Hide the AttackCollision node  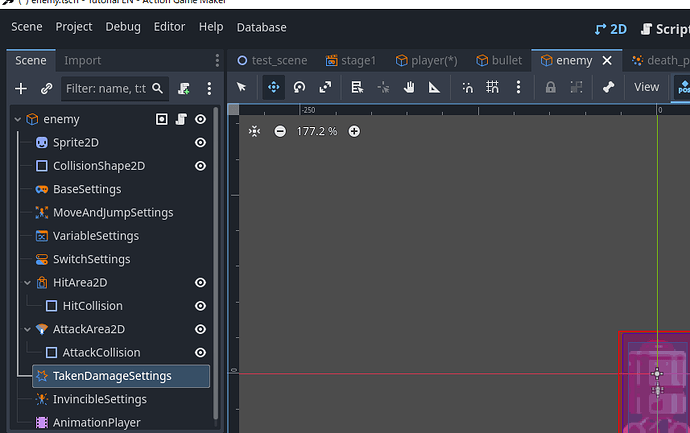(x=201, y=352)
